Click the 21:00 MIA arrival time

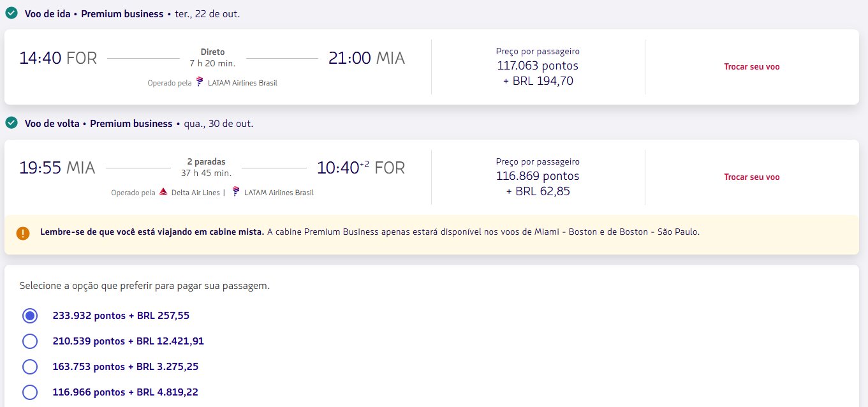tap(366, 58)
